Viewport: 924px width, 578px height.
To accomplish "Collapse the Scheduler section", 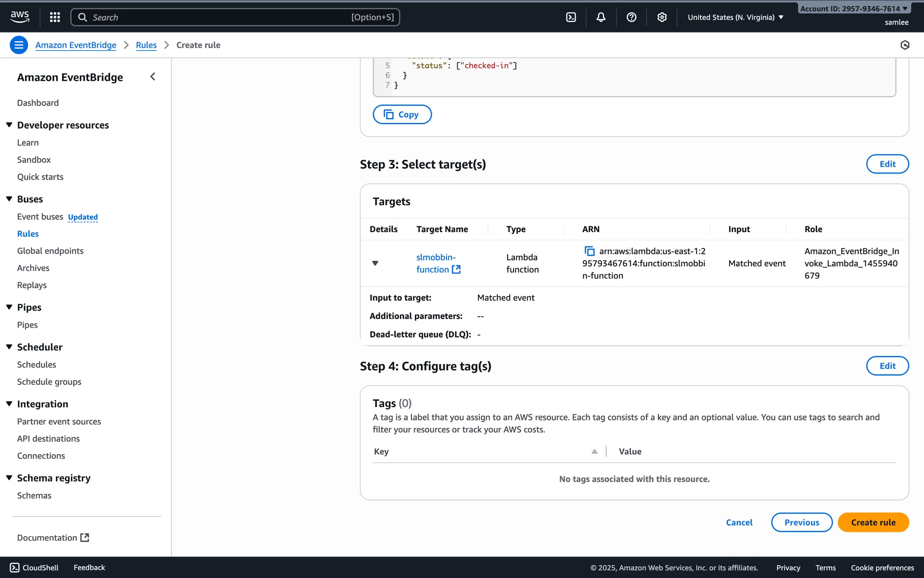I will tap(9, 347).
